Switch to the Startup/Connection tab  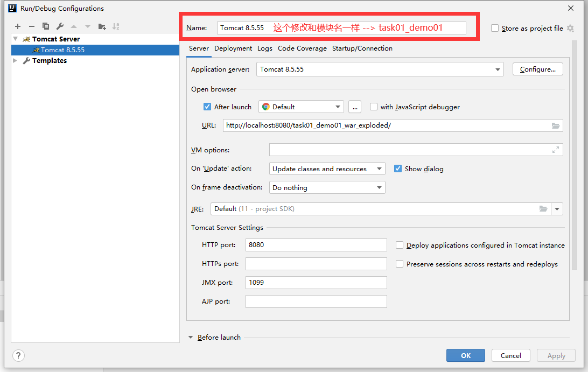pyautogui.click(x=362, y=48)
